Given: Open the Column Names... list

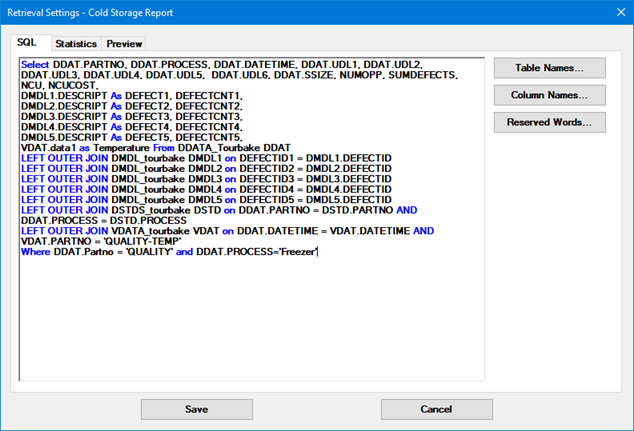Looking at the screenshot, I should (x=549, y=95).
